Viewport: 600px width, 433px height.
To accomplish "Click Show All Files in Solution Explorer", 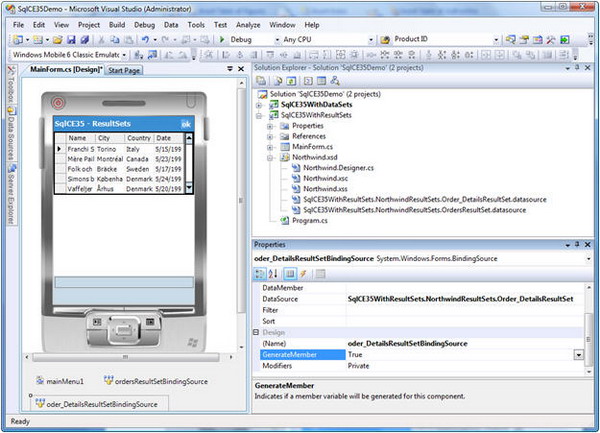I will click(x=279, y=81).
